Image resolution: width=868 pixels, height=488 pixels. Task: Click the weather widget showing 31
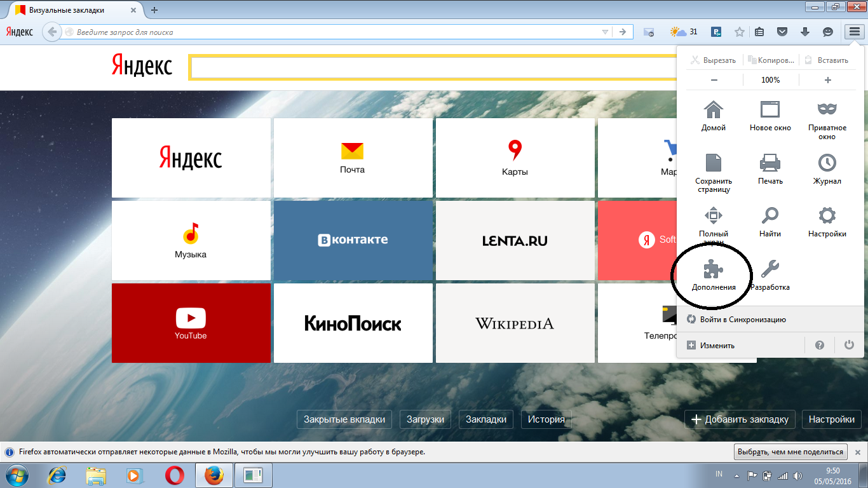pos(684,32)
